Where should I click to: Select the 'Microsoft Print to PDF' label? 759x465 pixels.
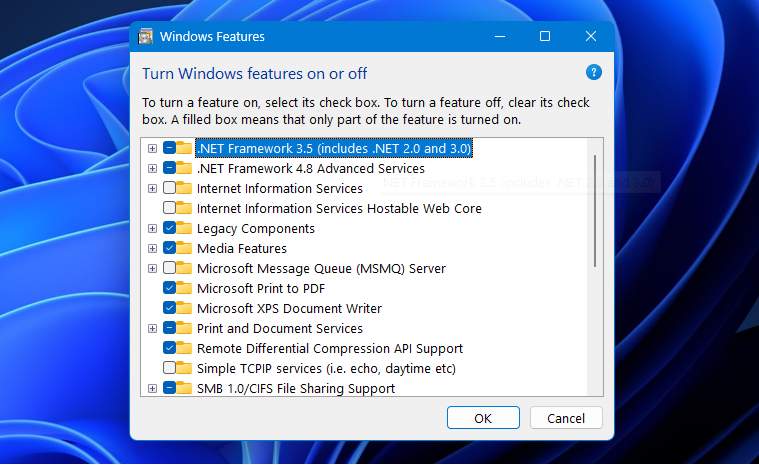pos(261,288)
